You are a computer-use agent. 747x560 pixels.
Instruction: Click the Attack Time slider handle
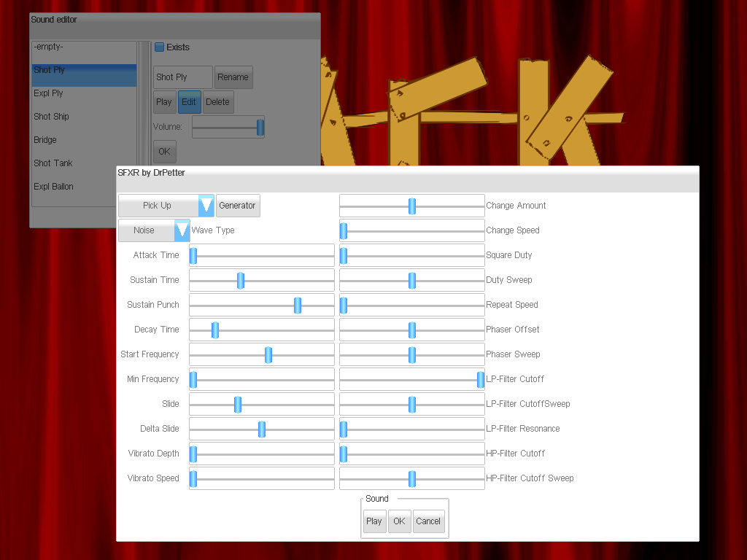(x=193, y=256)
